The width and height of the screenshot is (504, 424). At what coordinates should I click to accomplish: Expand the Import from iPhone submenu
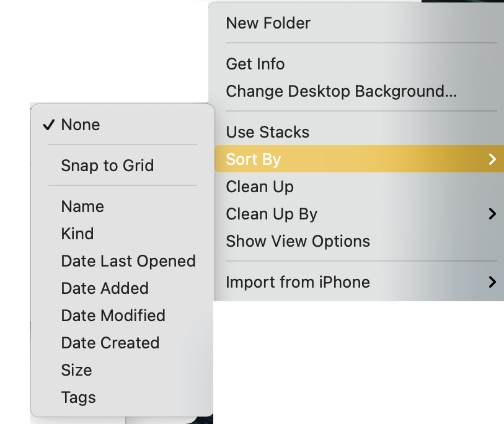coord(298,283)
